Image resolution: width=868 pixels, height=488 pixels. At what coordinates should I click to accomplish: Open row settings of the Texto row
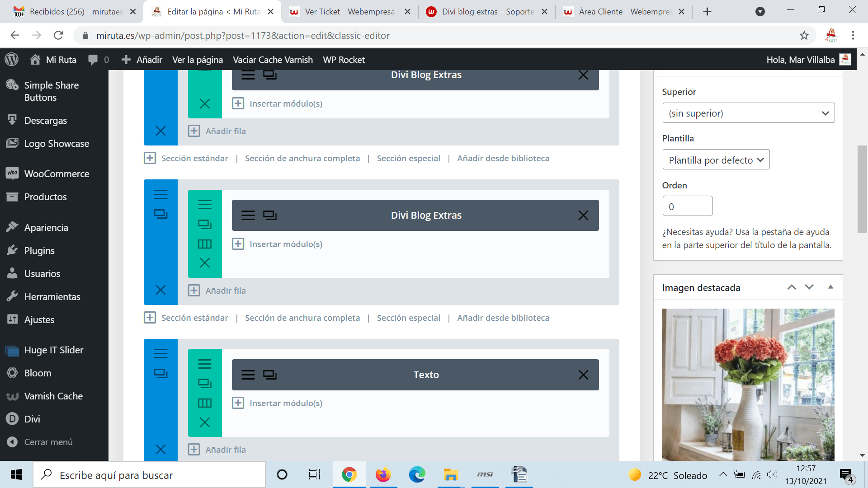pos(205,364)
